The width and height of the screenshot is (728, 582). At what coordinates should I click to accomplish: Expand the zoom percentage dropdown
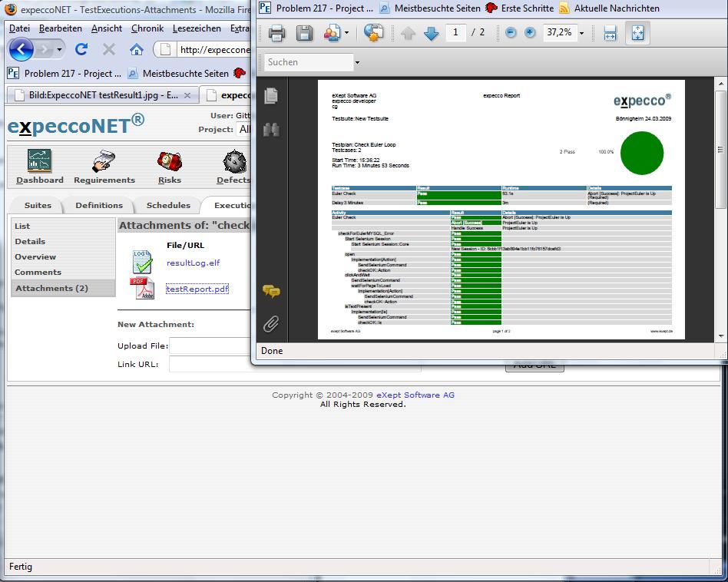click(581, 33)
